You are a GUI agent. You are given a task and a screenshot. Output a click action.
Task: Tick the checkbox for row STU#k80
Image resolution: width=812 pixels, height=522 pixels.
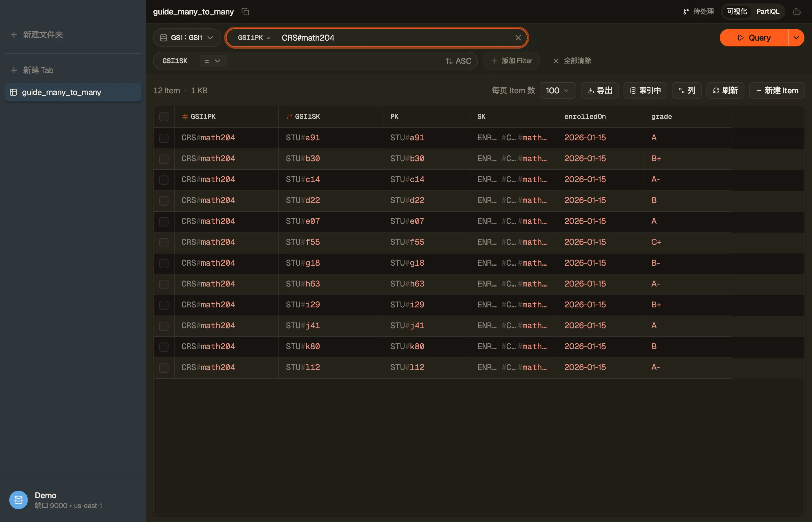[x=164, y=347]
